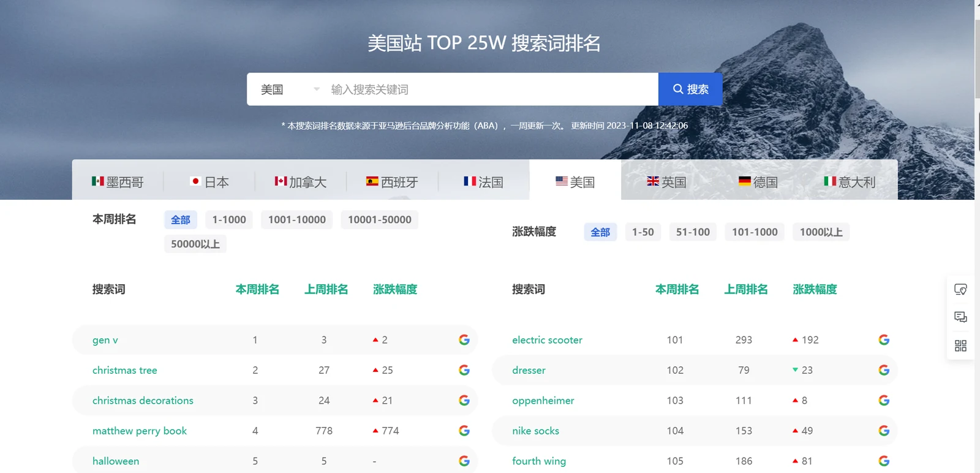Expand the 美国 country dropdown
Image resolution: width=980 pixels, height=473 pixels.
point(289,89)
